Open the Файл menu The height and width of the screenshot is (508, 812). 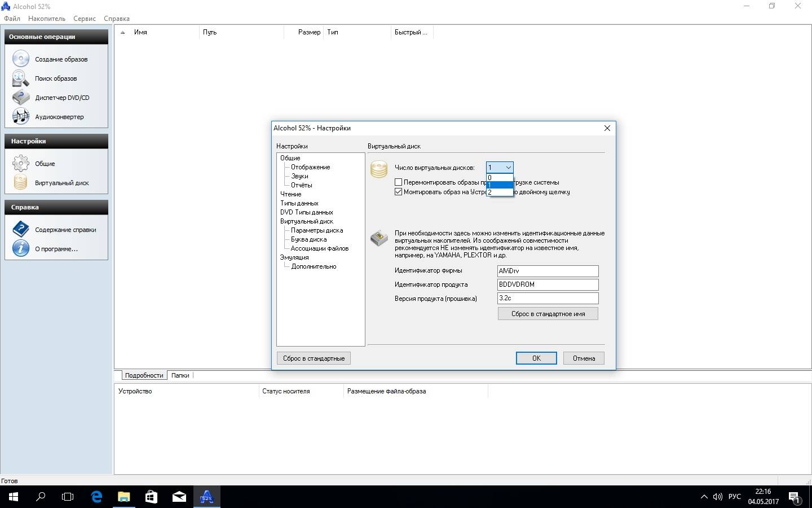tap(12, 19)
